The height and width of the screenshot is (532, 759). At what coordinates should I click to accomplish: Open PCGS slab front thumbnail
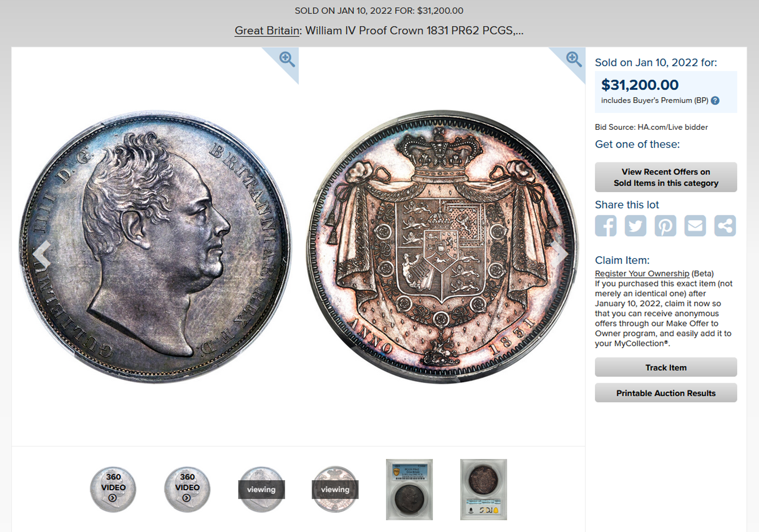point(409,490)
